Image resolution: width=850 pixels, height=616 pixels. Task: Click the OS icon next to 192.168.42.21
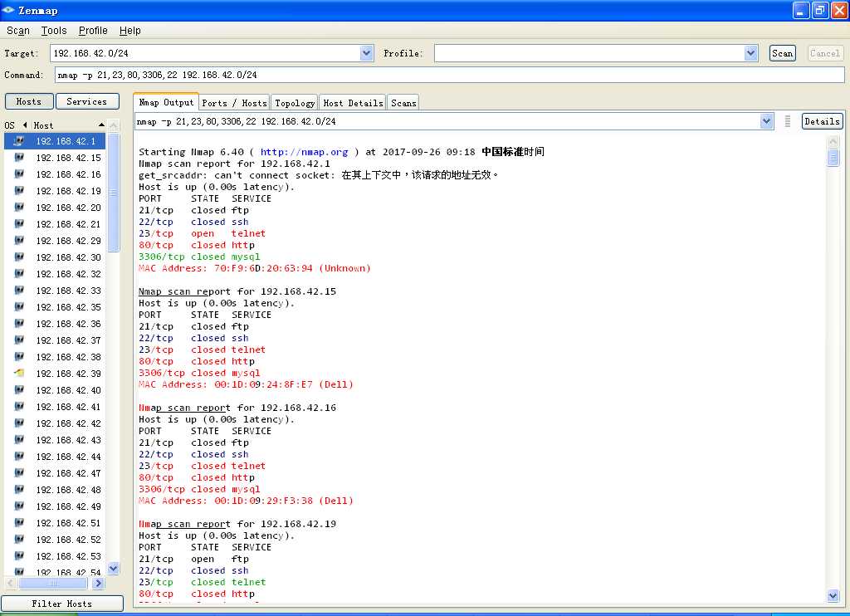click(x=19, y=224)
